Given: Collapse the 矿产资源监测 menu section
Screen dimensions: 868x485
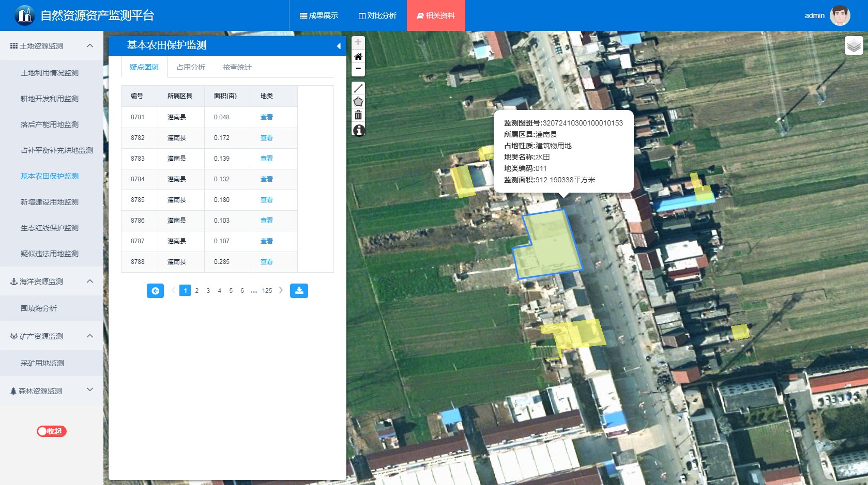Looking at the screenshot, I should point(90,336).
